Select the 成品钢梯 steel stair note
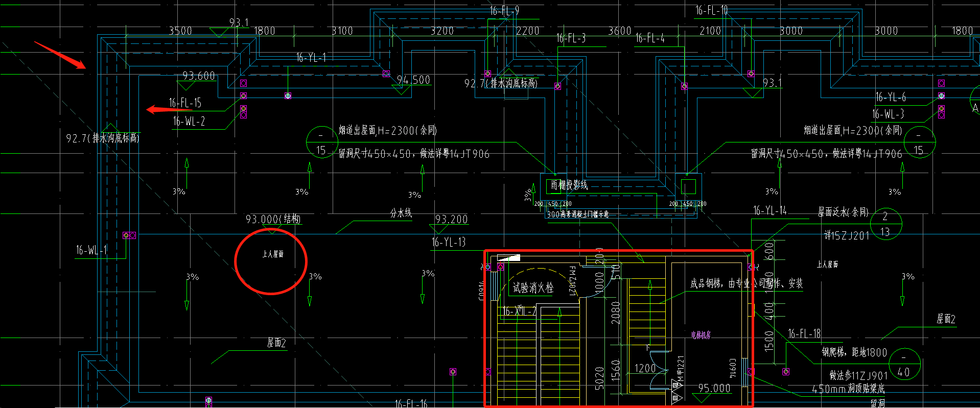 (x=746, y=283)
